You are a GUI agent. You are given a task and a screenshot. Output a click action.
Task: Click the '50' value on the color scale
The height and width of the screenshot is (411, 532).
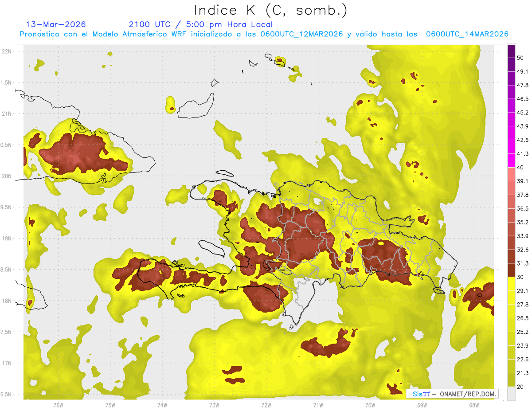pos(521,58)
